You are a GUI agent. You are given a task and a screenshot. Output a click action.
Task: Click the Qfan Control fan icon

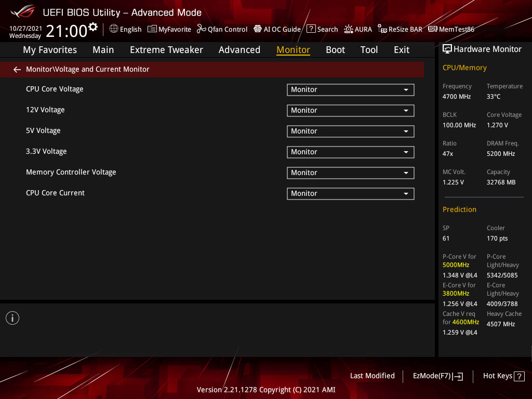point(201,29)
